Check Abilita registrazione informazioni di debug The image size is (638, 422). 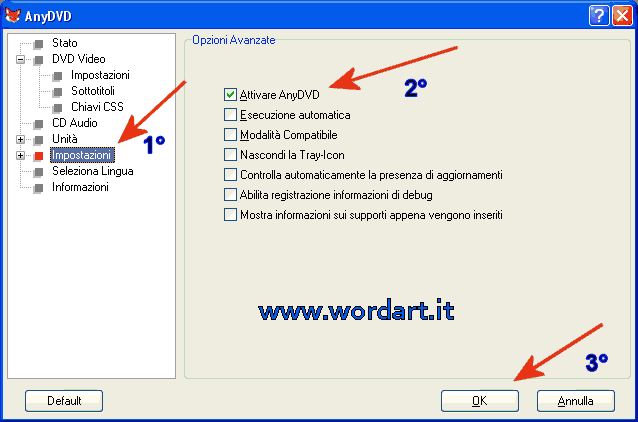click(x=230, y=195)
